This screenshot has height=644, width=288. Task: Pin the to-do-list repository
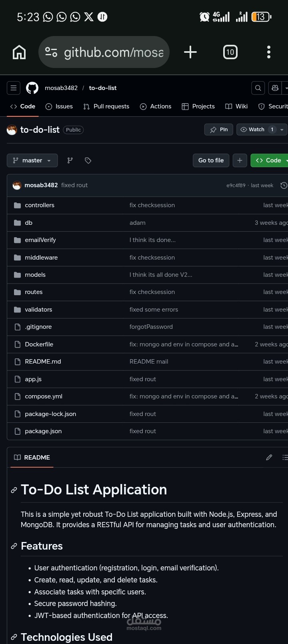click(218, 130)
